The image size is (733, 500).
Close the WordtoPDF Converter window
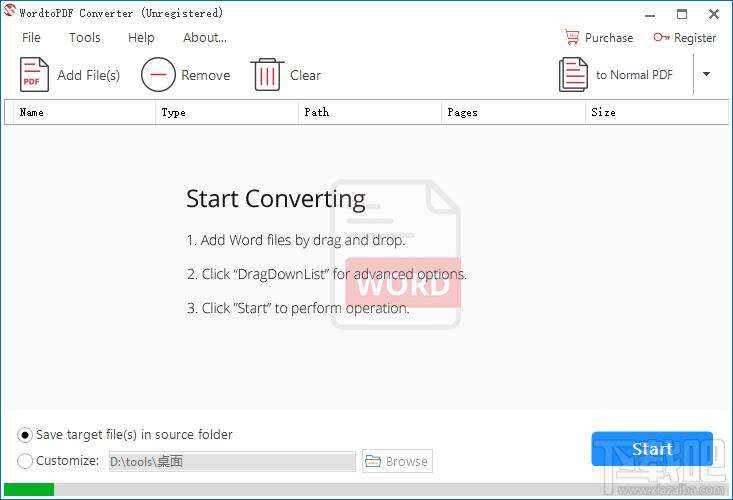714,14
